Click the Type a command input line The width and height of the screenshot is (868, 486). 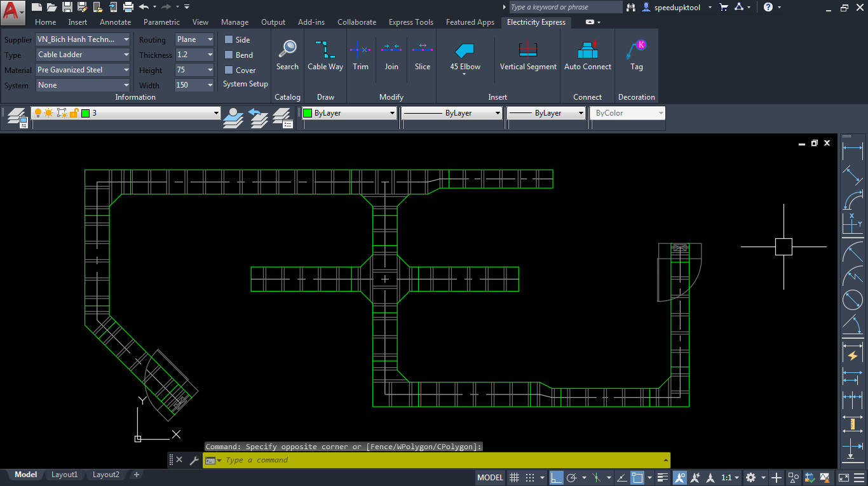click(x=436, y=460)
